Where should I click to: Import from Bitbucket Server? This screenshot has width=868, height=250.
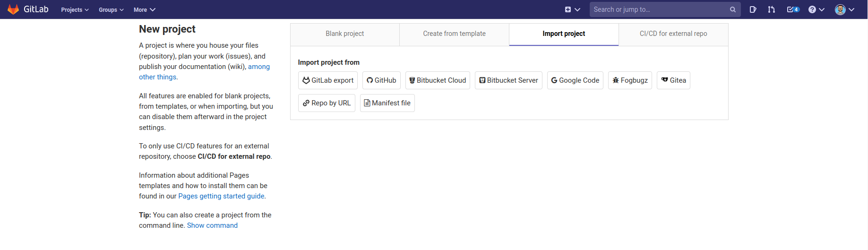pyautogui.click(x=508, y=80)
